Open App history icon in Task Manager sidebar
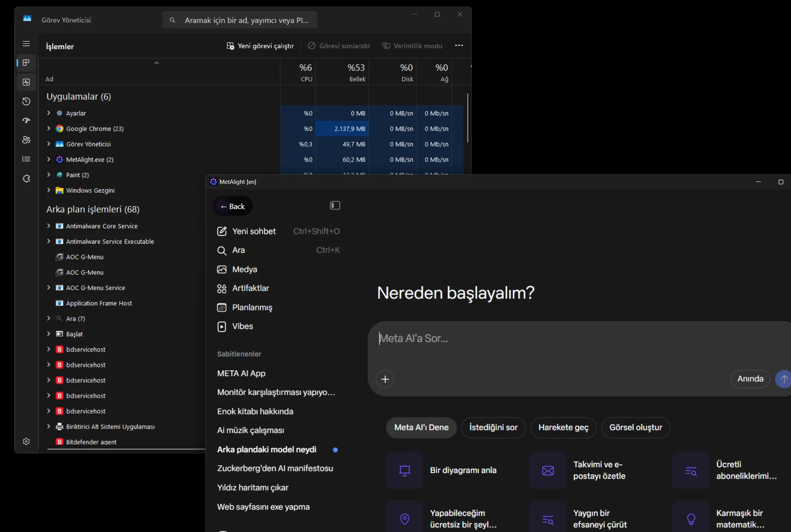 (x=26, y=101)
